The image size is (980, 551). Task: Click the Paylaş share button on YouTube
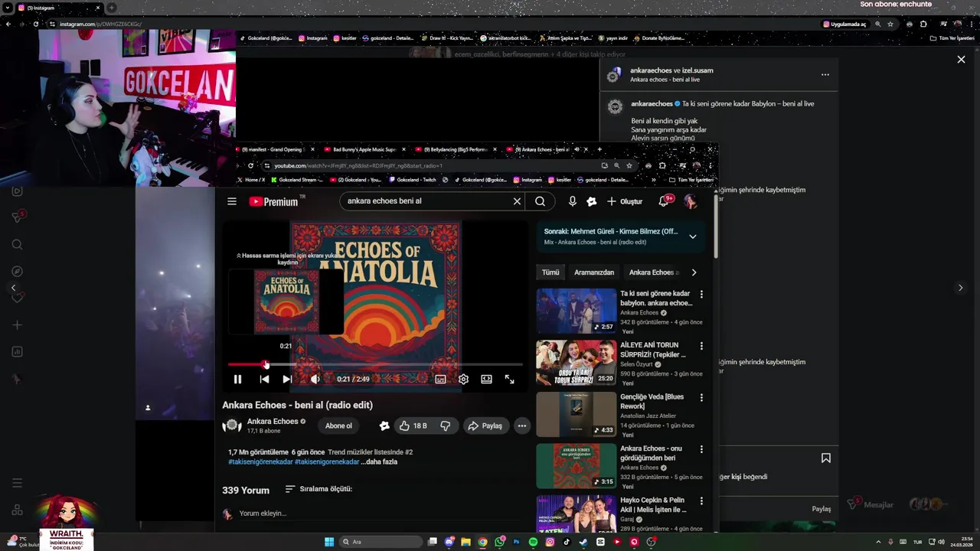point(485,425)
